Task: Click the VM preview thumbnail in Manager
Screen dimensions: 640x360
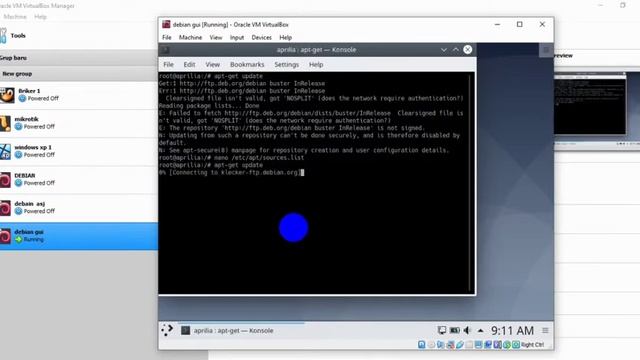Action: pos(597,108)
